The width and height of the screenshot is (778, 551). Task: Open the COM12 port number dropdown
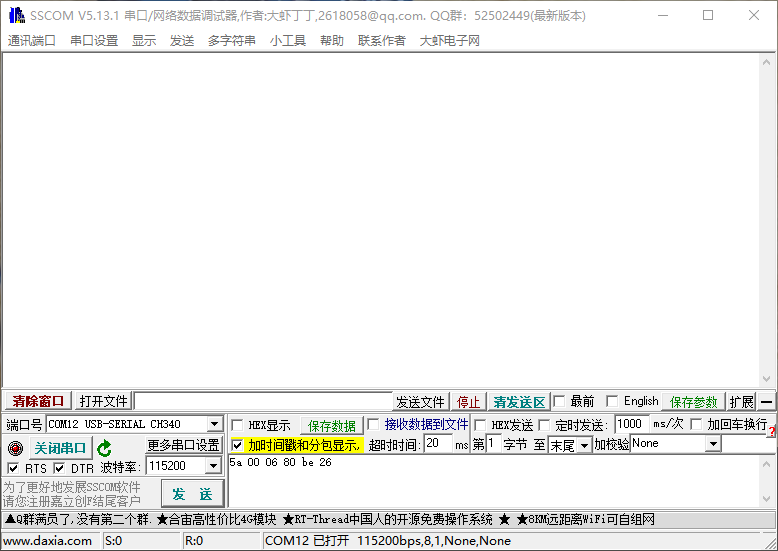214,424
